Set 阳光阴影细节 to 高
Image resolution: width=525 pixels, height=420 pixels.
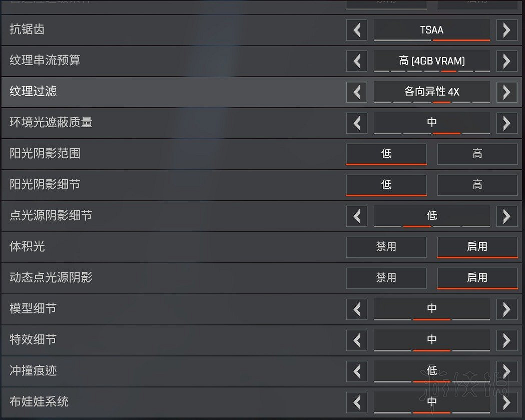click(477, 185)
